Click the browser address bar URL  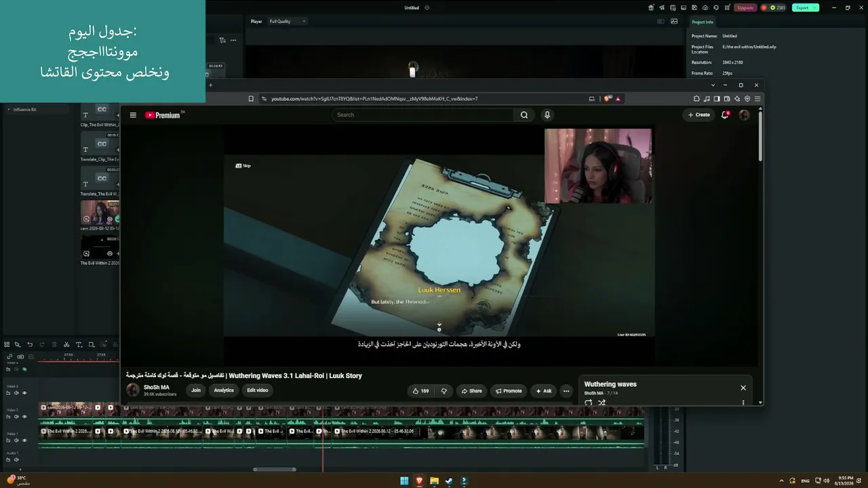(374, 99)
